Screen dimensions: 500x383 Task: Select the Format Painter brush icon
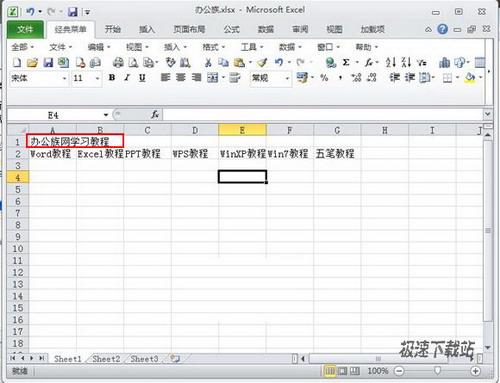point(262,63)
